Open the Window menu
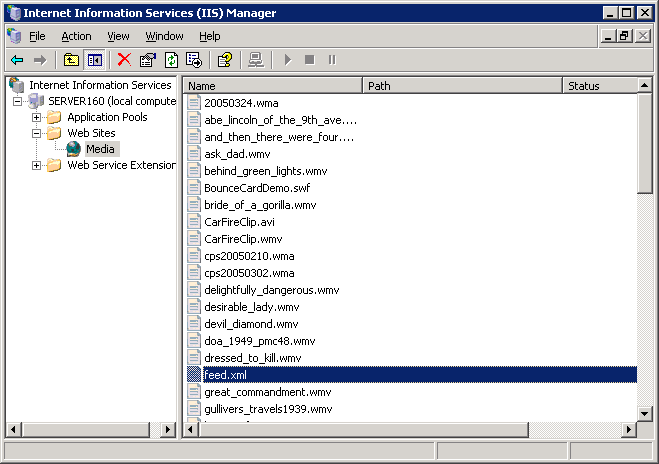The height and width of the screenshot is (464, 659). (x=164, y=37)
